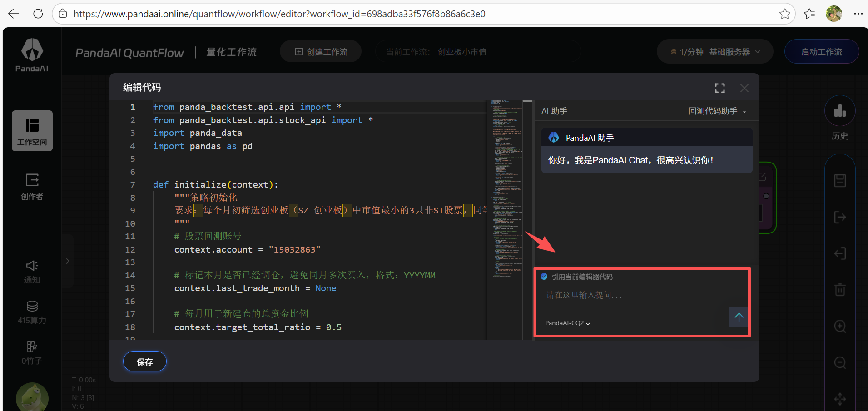Click the PandaAI 助手 avatar icon
This screenshot has height=411, width=868.
click(554, 137)
